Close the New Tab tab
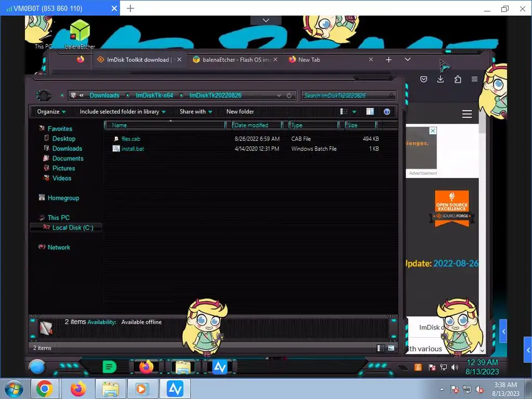This screenshot has width=532, height=399. point(371,59)
